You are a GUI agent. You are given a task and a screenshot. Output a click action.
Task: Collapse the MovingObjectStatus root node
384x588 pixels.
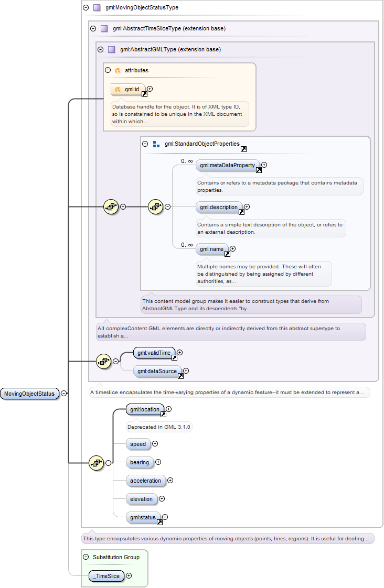click(64, 394)
